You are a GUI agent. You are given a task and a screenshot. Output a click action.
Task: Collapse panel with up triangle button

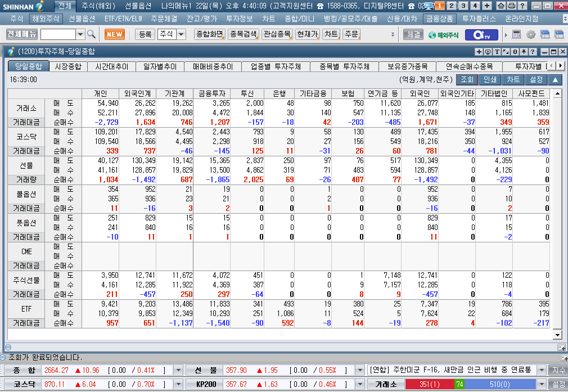pos(555,80)
